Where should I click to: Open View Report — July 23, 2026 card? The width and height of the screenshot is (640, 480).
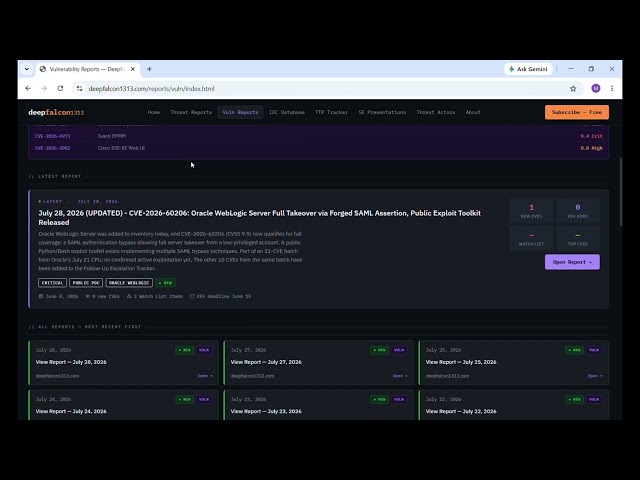[318, 405]
